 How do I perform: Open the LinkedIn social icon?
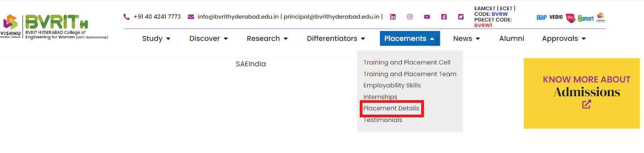pyautogui.click(x=393, y=17)
